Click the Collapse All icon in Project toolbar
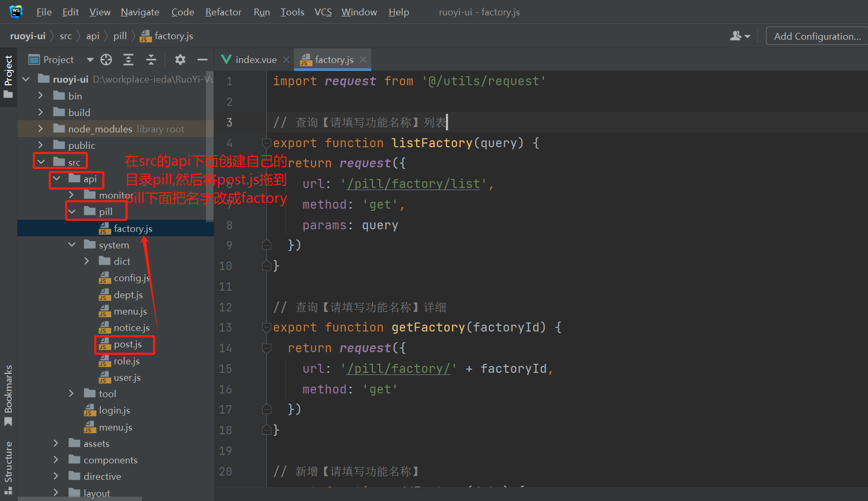This screenshot has width=868, height=501. [x=151, y=60]
